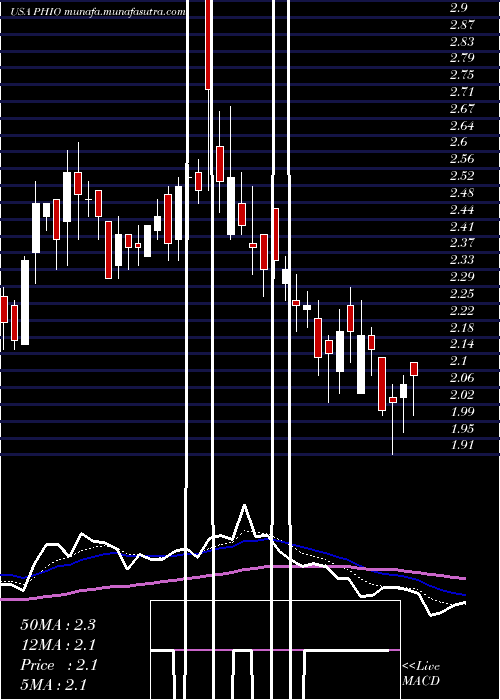
Task: Click the 5MA : 2.1 label
Action: pyautogui.click(x=54, y=685)
